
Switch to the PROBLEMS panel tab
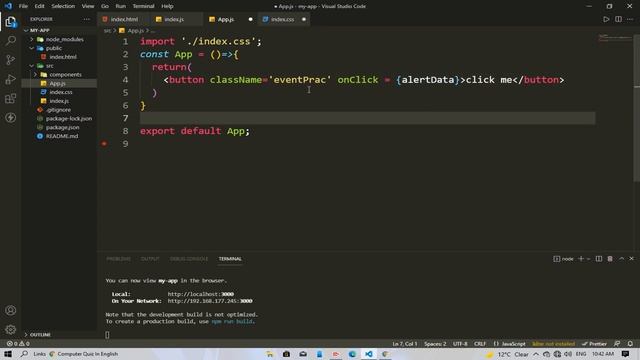click(x=118, y=259)
